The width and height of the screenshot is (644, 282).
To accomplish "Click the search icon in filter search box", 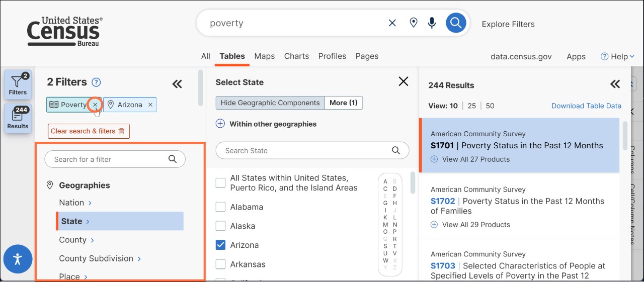I will click(x=173, y=159).
